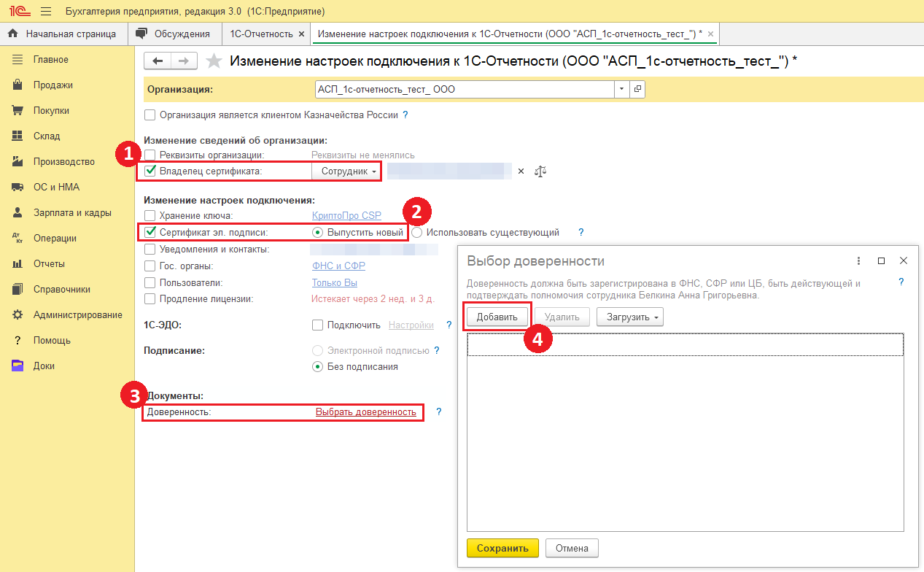Check the 1С-ЭДО Подключить checkbox
The height and width of the screenshot is (572, 924).
(317, 325)
